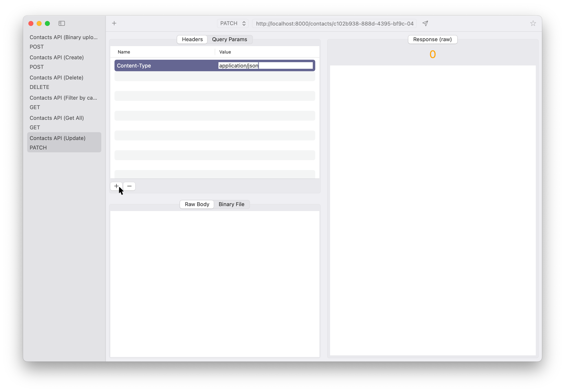Switch to Binary File tab

(231, 204)
